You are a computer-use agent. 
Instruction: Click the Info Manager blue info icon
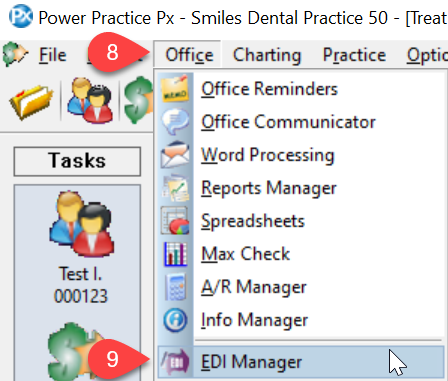175,320
